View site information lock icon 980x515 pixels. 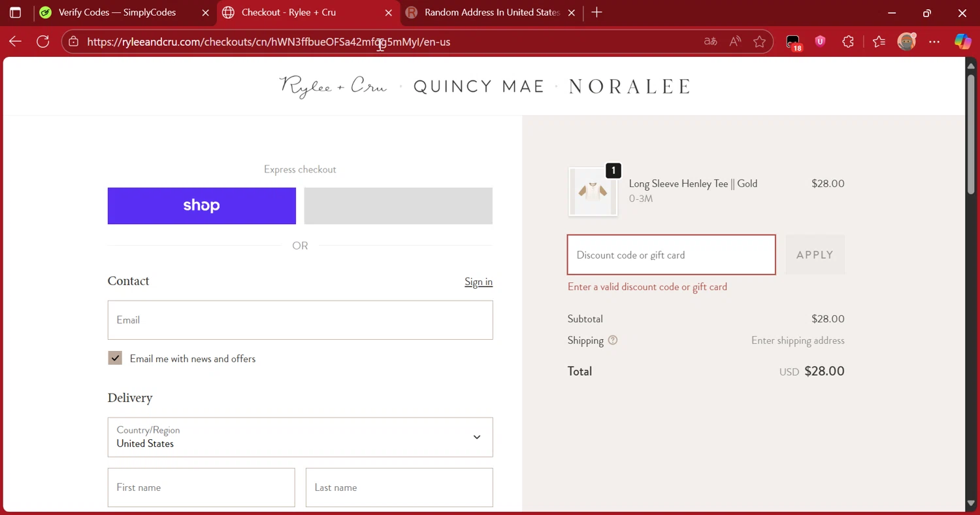coord(74,42)
